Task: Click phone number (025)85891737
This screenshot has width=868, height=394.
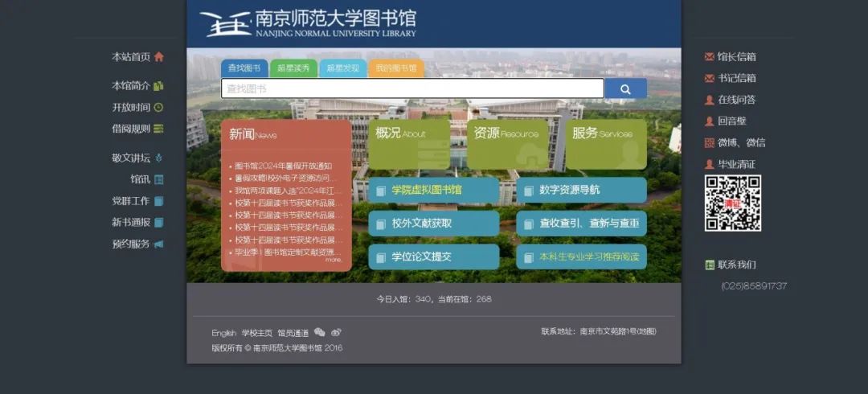Action: [x=754, y=286]
